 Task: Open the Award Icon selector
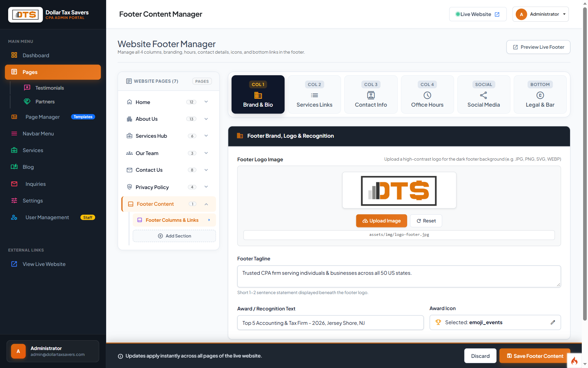pos(495,323)
